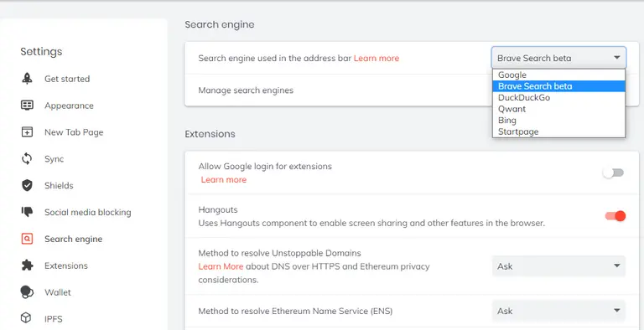
Task: Click the Appearance panel icon
Action: [27, 106]
